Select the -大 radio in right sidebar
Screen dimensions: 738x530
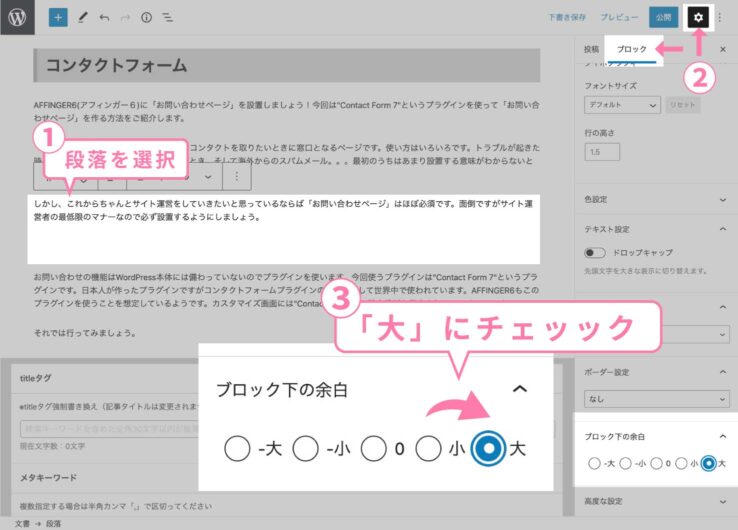pos(594,464)
